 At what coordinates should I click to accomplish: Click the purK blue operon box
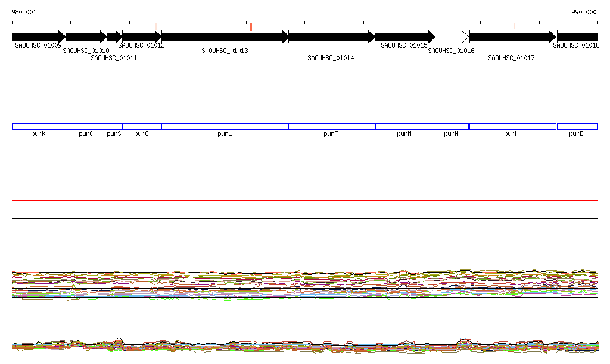39,126
